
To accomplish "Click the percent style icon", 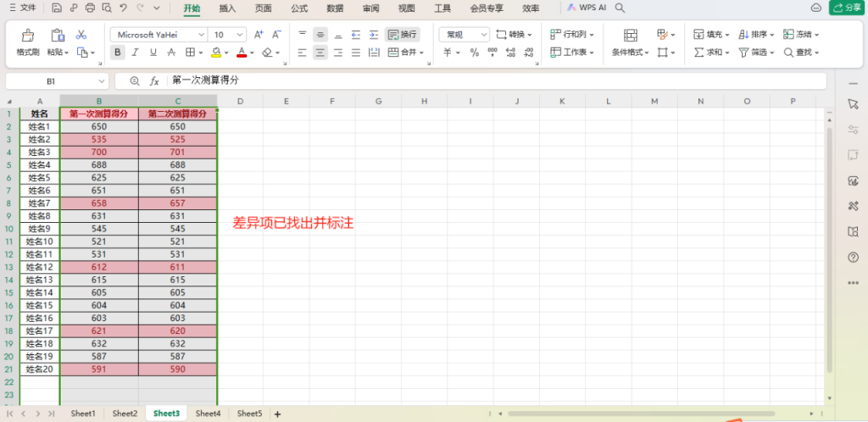I will [474, 53].
